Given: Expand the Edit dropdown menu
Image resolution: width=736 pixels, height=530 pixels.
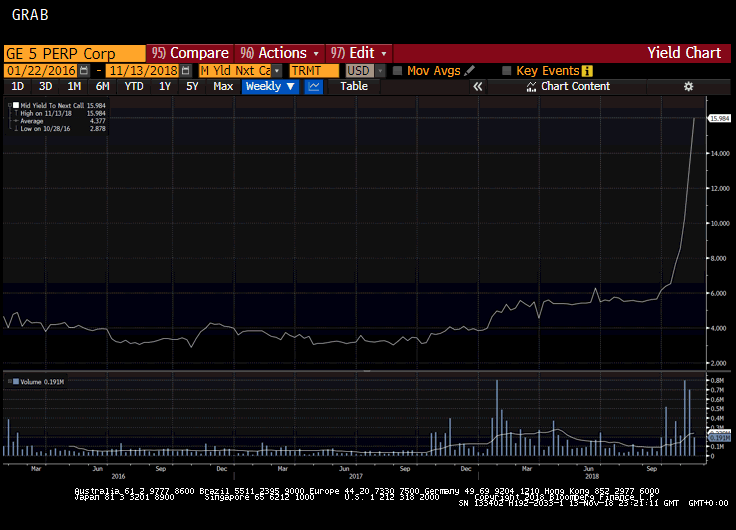Looking at the screenshot, I should point(359,53).
